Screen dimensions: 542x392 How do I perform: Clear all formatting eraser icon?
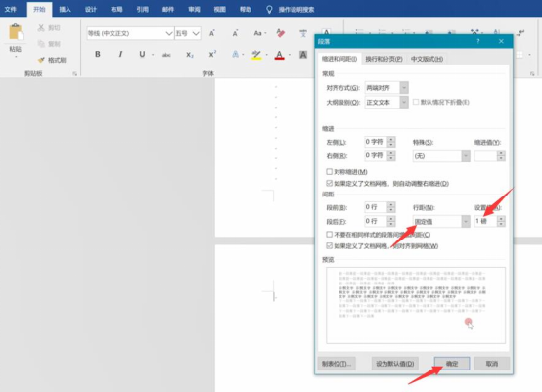(281, 33)
